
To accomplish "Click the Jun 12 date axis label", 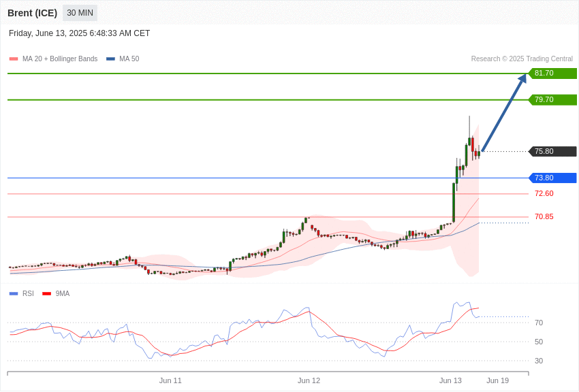I will point(309,380).
